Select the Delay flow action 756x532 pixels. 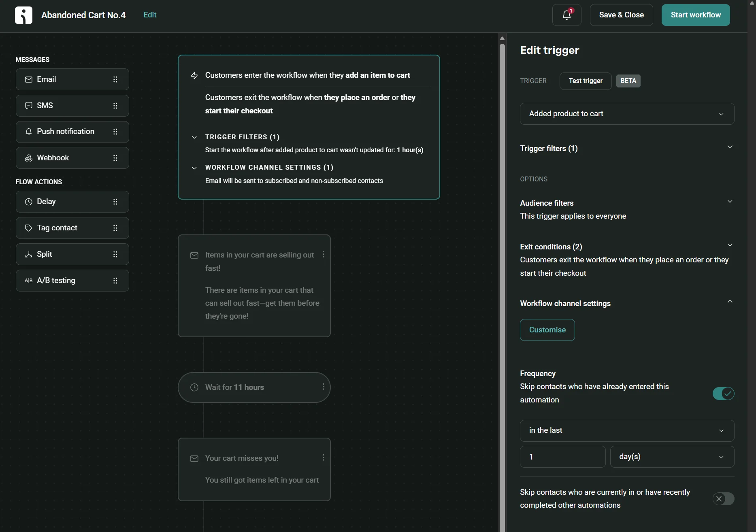click(x=72, y=202)
